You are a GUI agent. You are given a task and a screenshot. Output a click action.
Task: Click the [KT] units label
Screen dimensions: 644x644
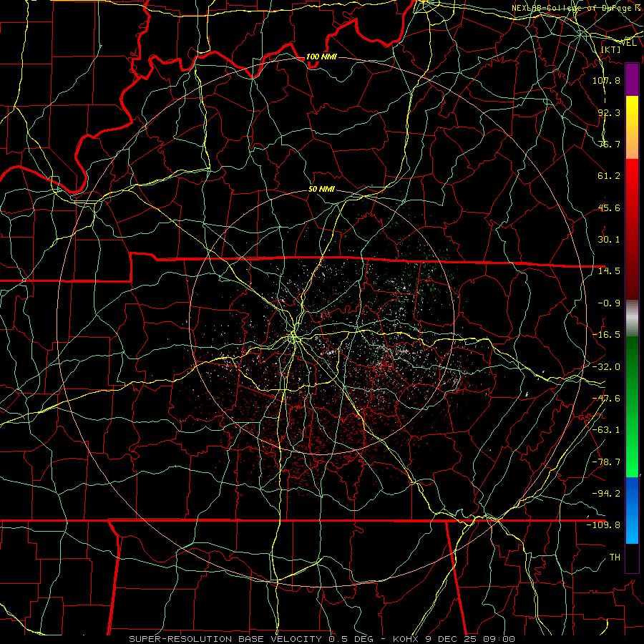[611, 49]
